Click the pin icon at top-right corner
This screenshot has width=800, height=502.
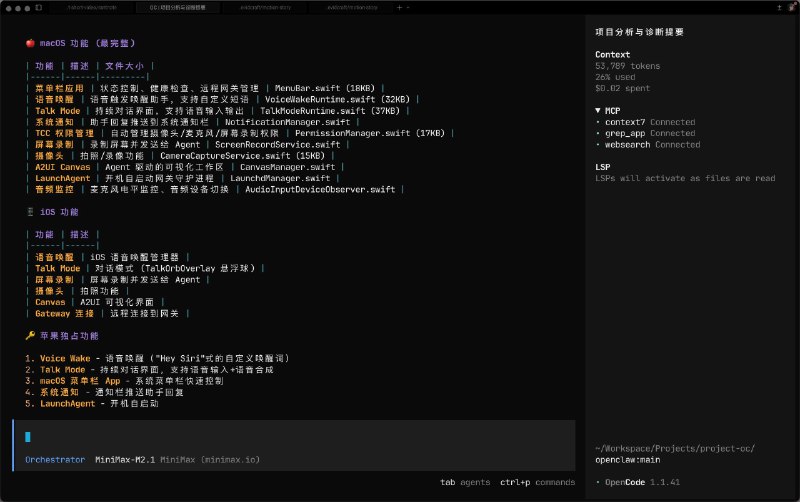pos(779,8)
